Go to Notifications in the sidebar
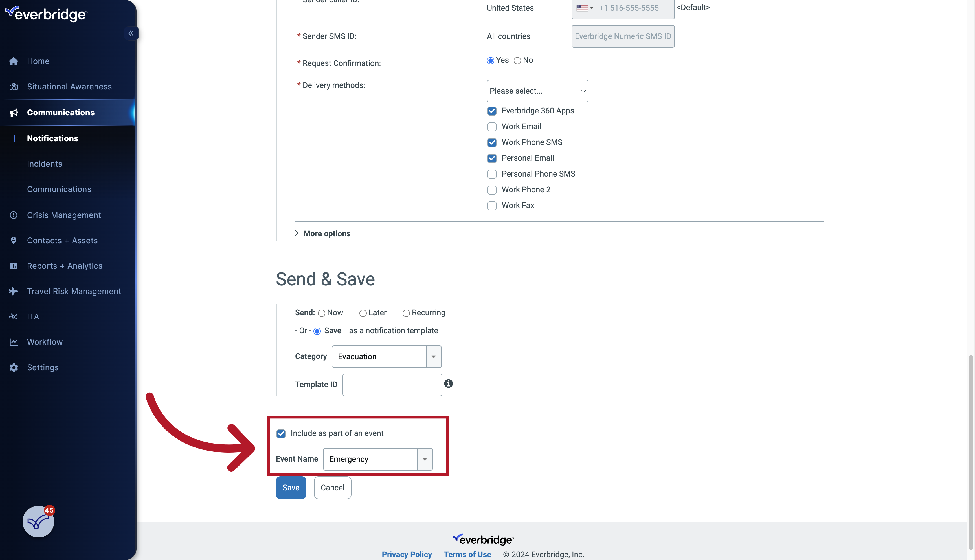The height and width of the screenshot is (560, 975). pyautogui.click(x=53, y=138)
